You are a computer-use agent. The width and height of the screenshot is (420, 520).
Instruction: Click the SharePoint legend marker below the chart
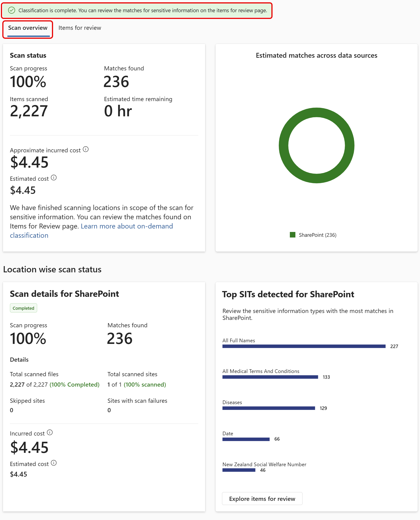tap(293, 234)
